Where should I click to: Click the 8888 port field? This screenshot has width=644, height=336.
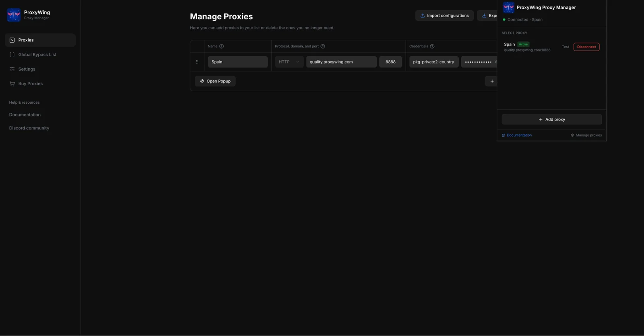pyautogui.click(x=390, y=62)
